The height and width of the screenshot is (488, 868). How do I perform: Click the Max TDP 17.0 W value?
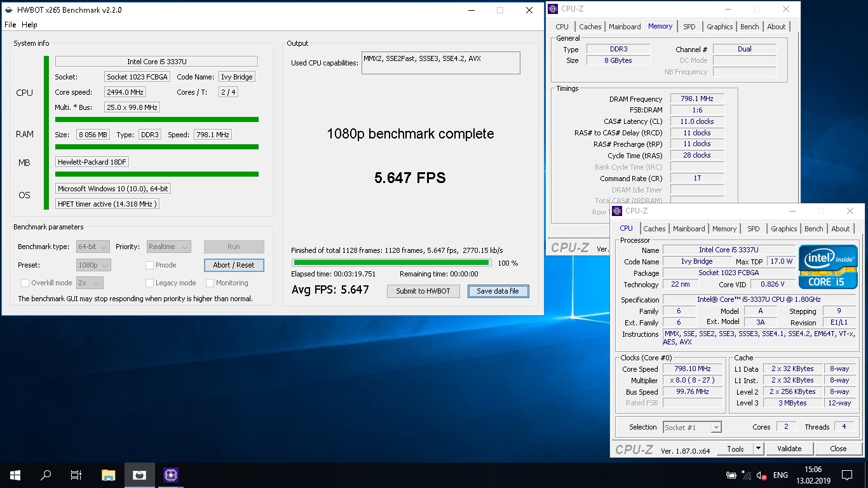(x=781, y=261)
